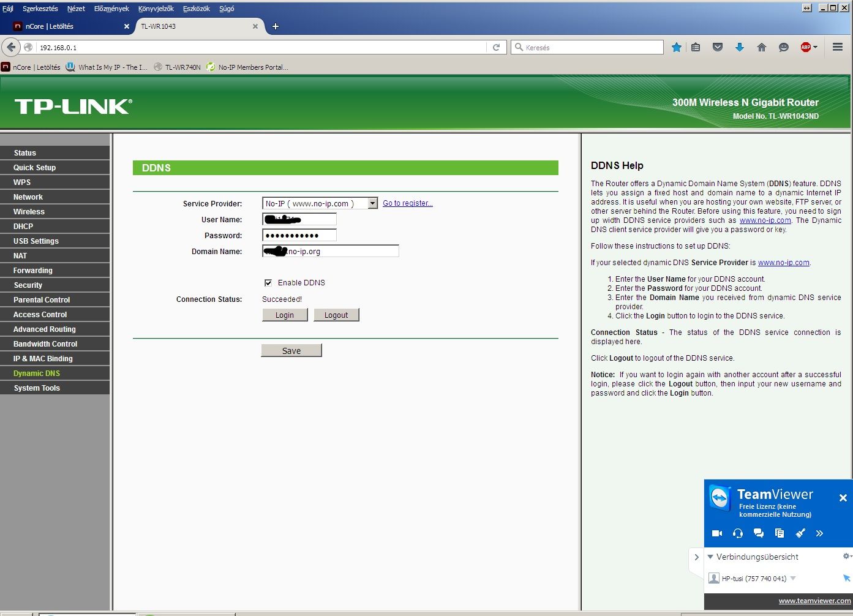Viewport: 853px width, 616px height.
Task: Open www.teamviewer.com link
Action: [x=814, y=601]
